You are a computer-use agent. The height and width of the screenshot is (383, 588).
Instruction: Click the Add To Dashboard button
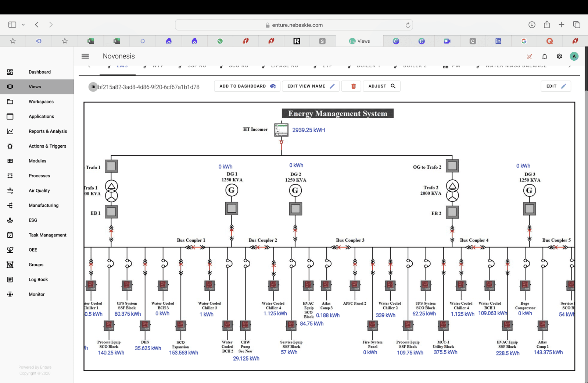point(247,86)
